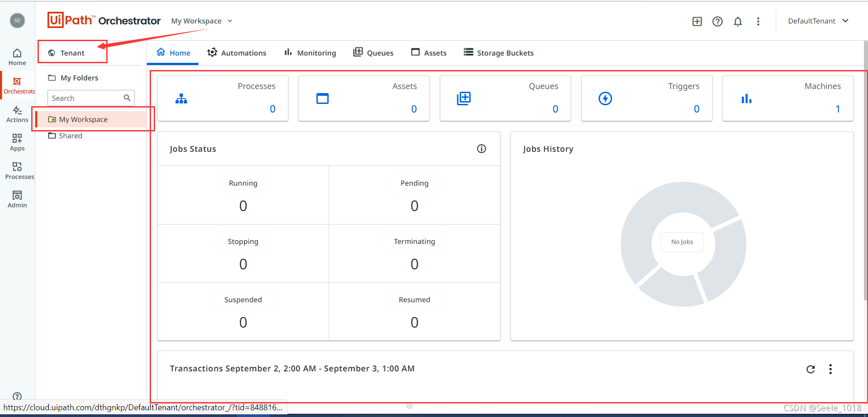
Task: Click the search magnifier icon
Action: [x=127, y=98]
